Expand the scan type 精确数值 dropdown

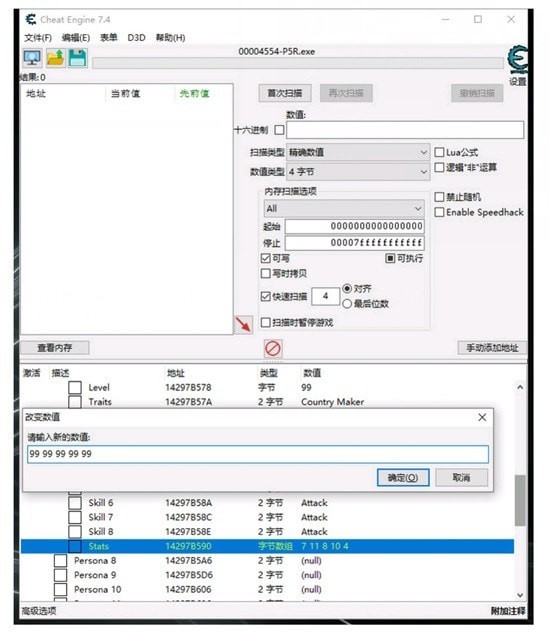tap(358, 152)
